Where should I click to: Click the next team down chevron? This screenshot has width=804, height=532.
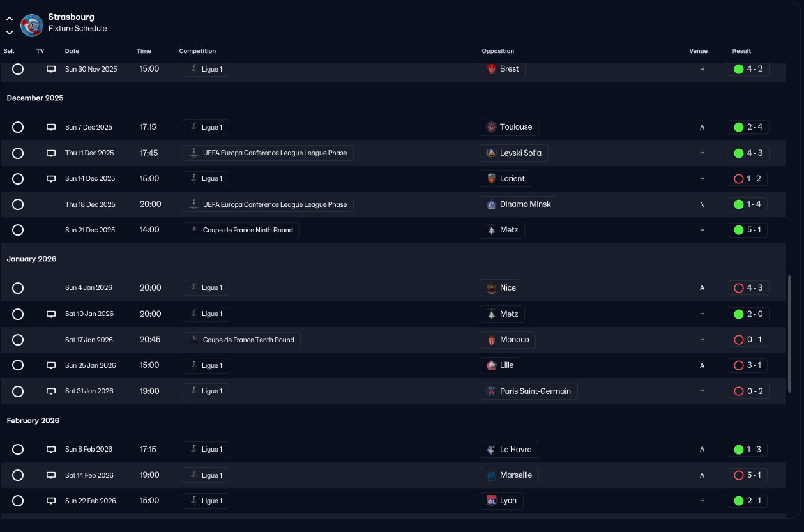(x=10, y=32)
